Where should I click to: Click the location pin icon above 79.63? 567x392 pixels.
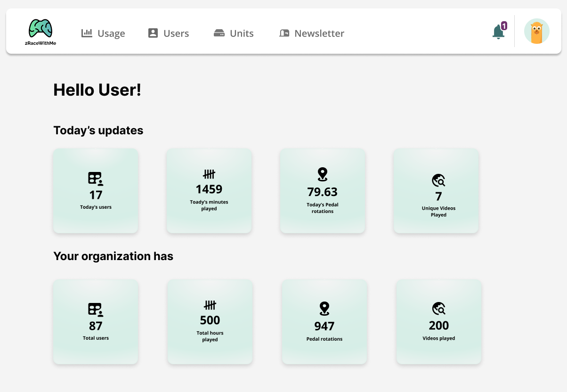tap(323, 174)
